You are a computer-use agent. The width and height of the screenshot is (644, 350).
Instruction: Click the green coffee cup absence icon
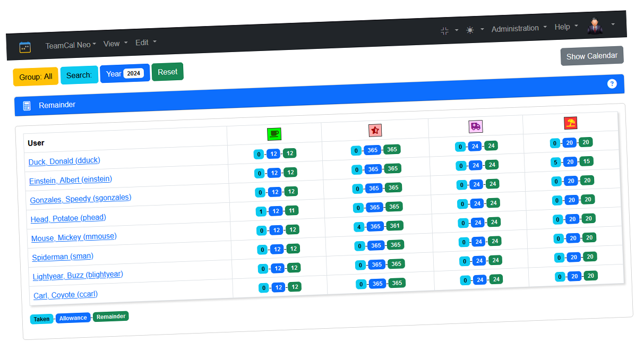(274, 134)
